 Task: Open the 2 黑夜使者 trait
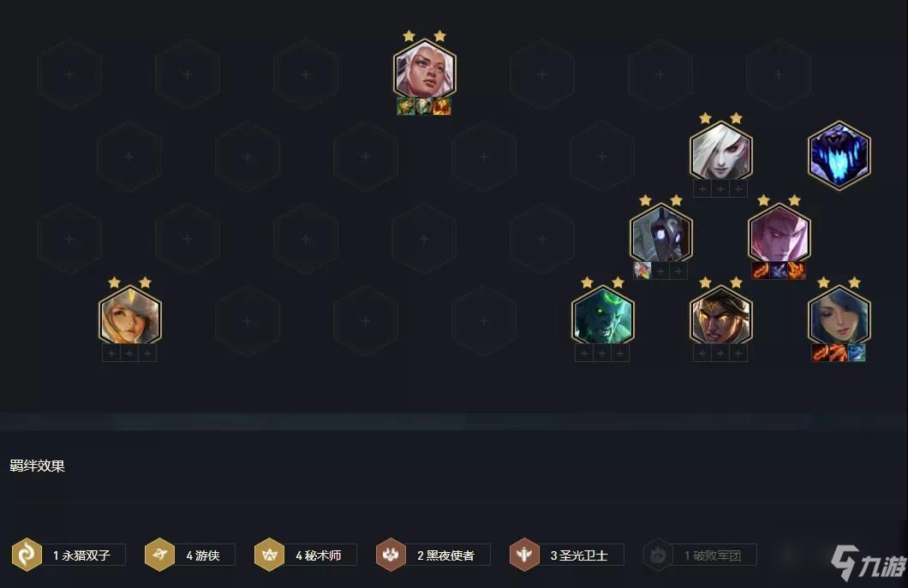point(433,555)
